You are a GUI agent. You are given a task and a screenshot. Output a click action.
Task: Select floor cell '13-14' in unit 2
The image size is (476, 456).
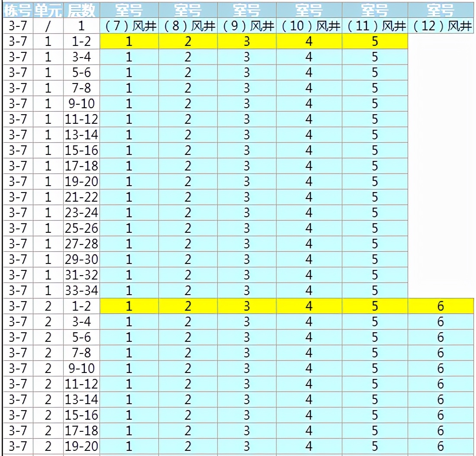click(81, 399)
